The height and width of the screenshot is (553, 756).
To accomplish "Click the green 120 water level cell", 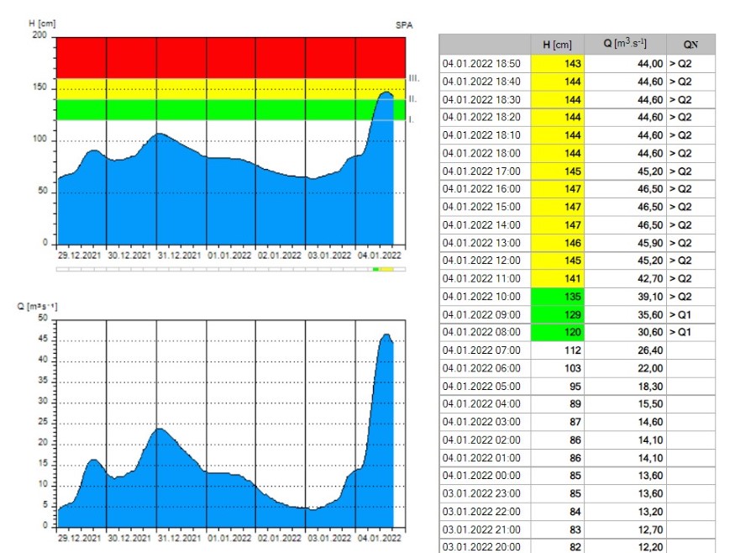I will (558, 333).
